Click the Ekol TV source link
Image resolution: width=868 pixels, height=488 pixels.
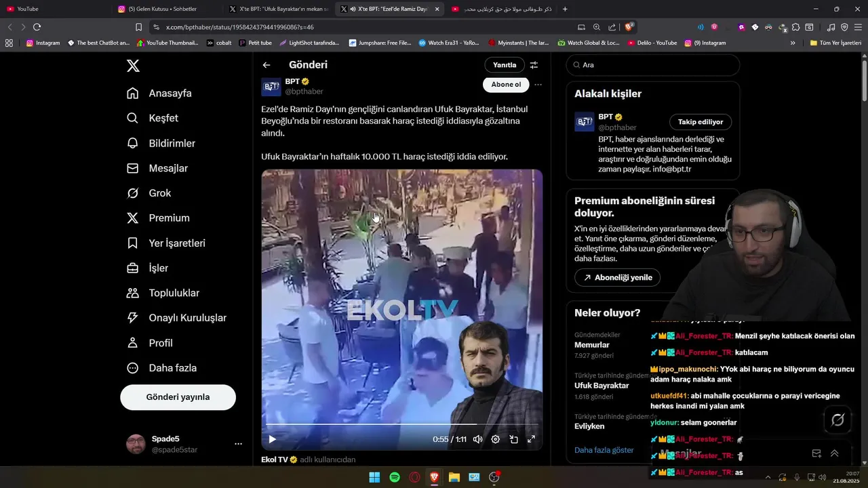(x=275, y=460)
